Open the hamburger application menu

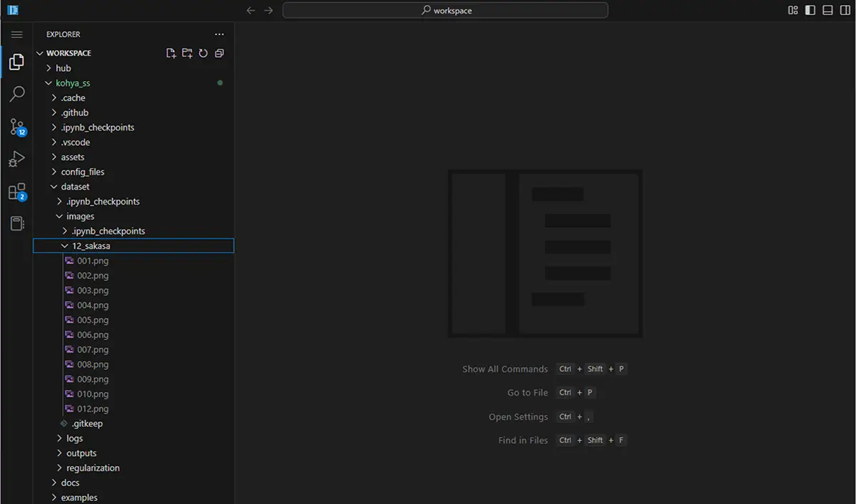point(16,34)
